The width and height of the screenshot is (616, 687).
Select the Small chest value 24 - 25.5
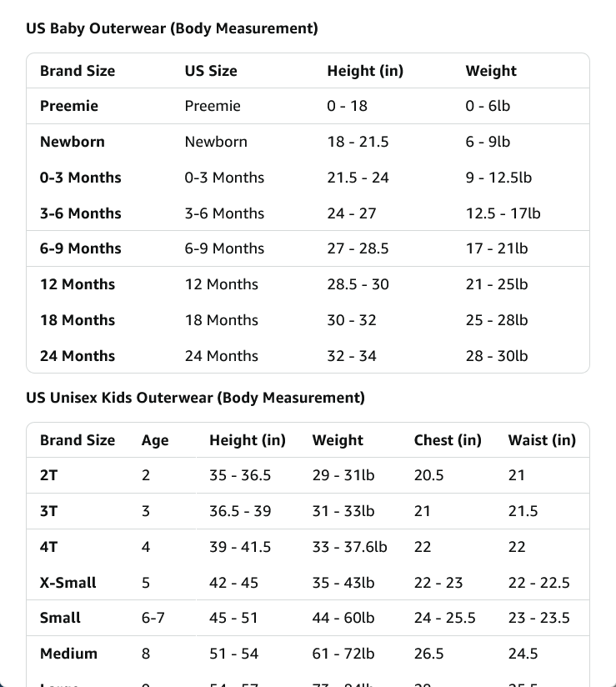[x=444, y=618]
